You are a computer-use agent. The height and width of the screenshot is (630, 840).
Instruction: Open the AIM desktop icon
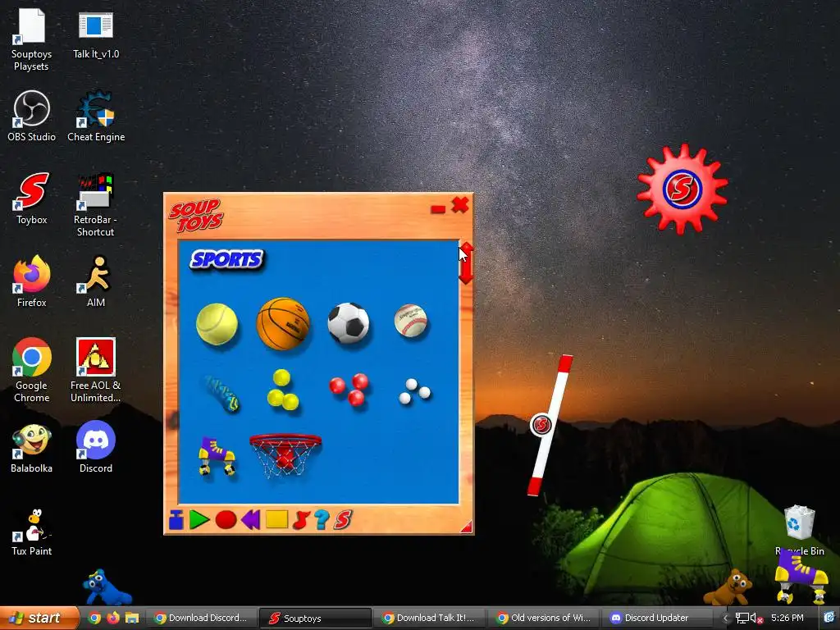tap(96, 281)
